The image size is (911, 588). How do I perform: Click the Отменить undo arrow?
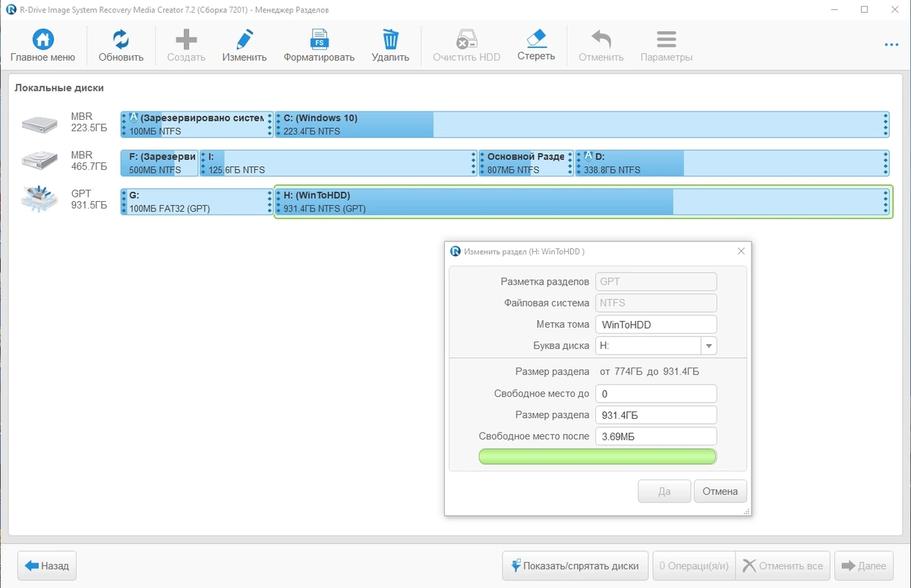(x=601, y=39)
